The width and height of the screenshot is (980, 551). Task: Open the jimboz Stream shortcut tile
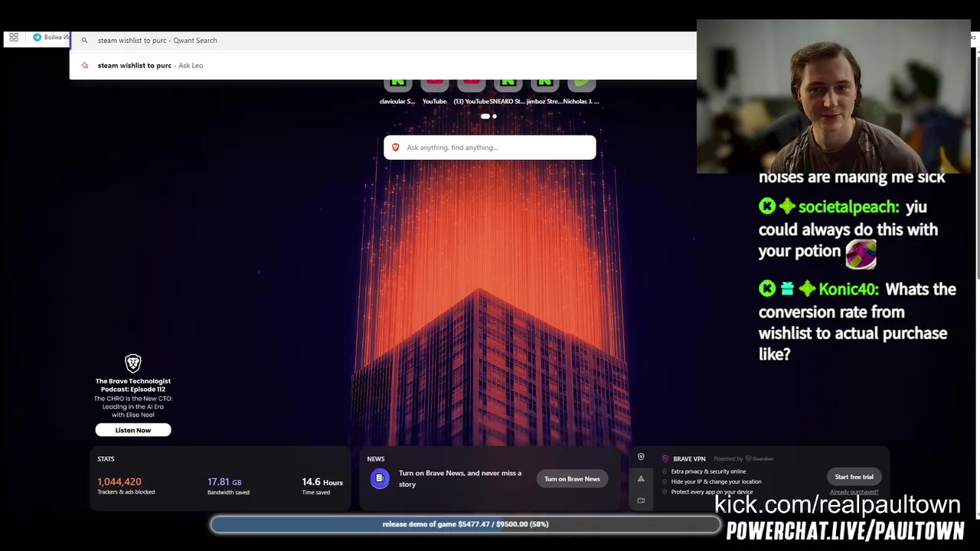pyautogui.click(x=544, y=91)
